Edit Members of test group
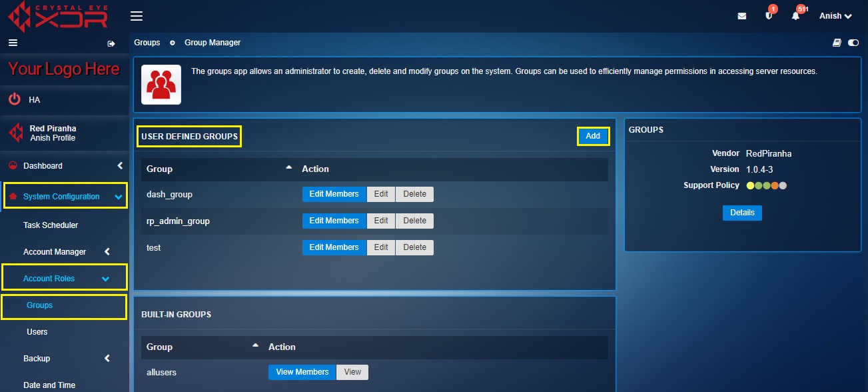 (334, 247)
